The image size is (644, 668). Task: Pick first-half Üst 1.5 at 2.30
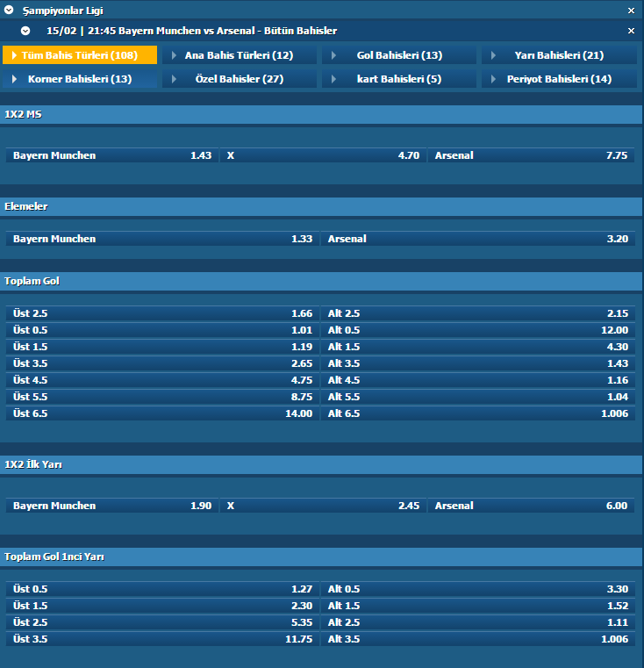click(x=162, y=606)
